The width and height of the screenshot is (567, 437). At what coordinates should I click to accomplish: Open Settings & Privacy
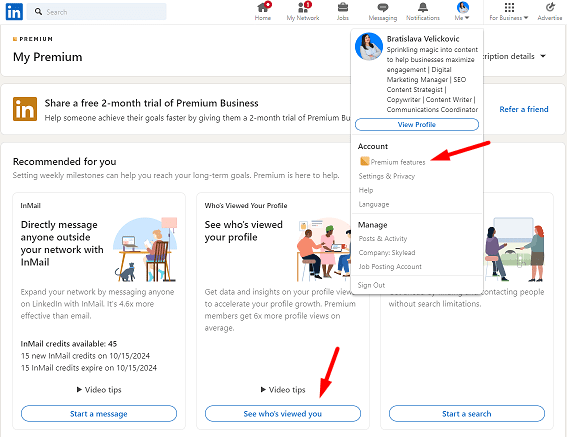[387, 176]
